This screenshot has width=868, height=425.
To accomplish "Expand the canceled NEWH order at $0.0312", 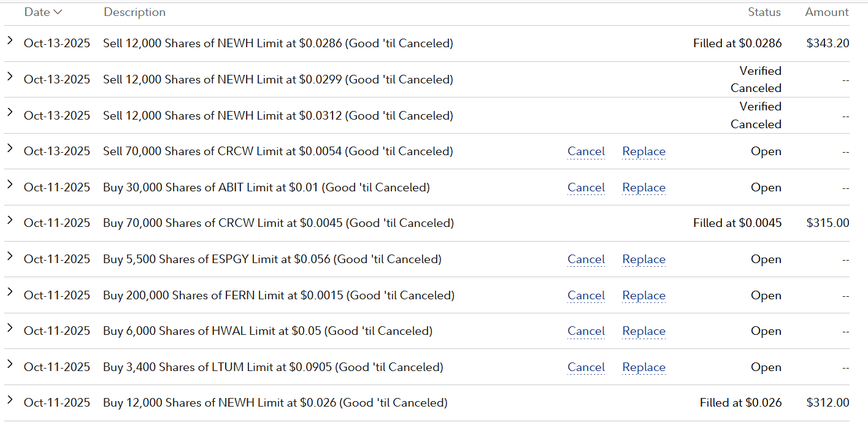I will click(10, 112).
